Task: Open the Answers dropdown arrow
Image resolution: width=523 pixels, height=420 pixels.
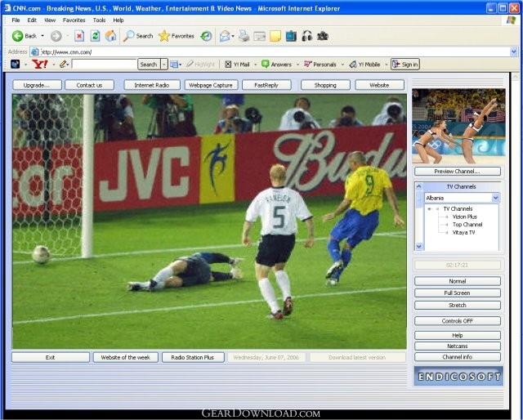Action: [x=297, y=65]
